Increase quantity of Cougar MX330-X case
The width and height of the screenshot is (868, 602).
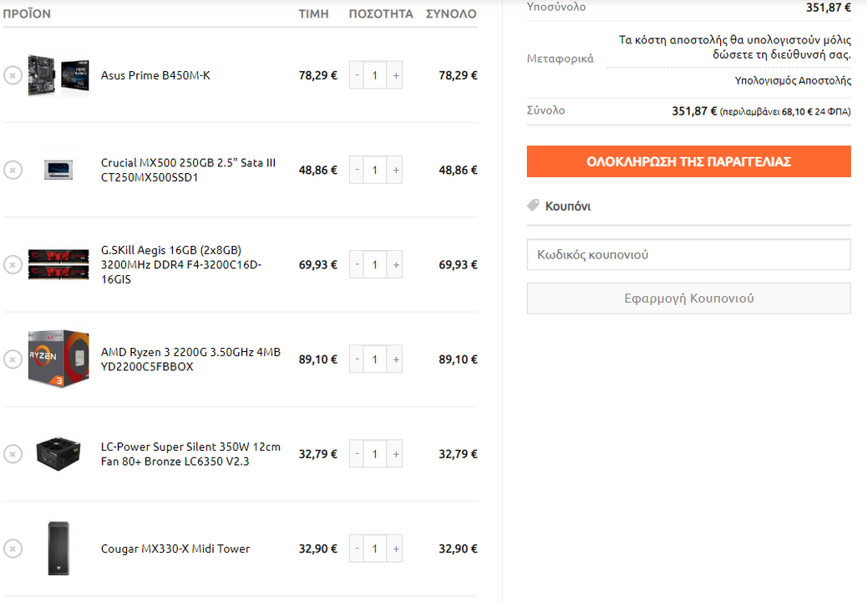pos(396,548)
